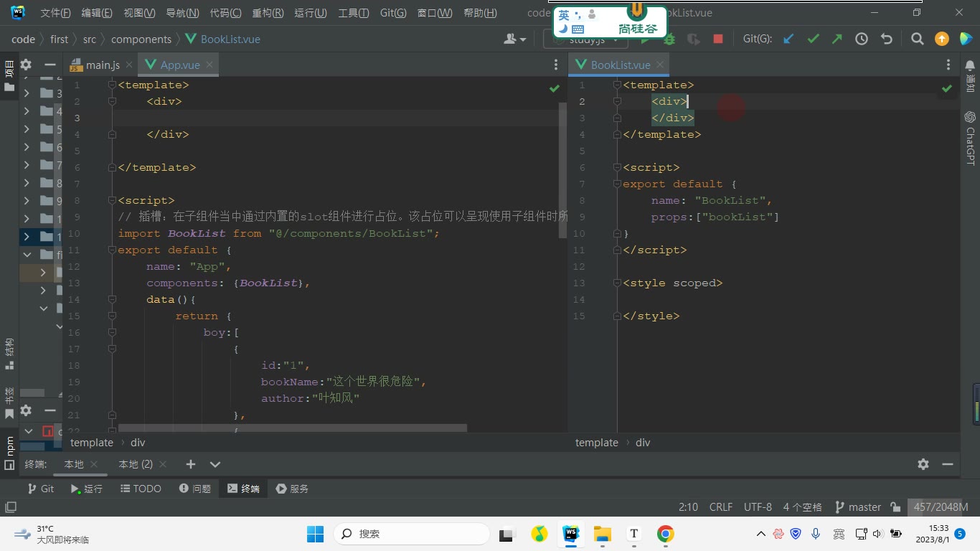
Task: Open Git history clock icon
Action: [862, 39]
